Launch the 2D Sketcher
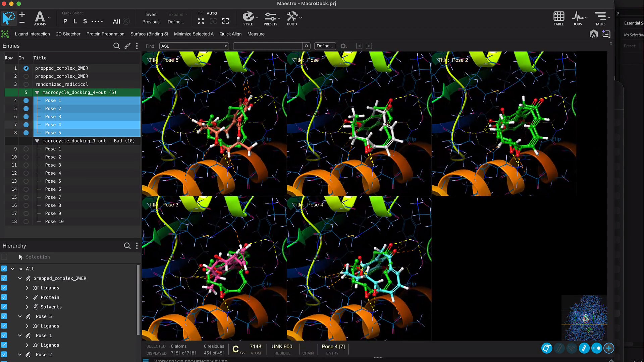The height and width of the screenshot is (362, 644). pos(68,34)
